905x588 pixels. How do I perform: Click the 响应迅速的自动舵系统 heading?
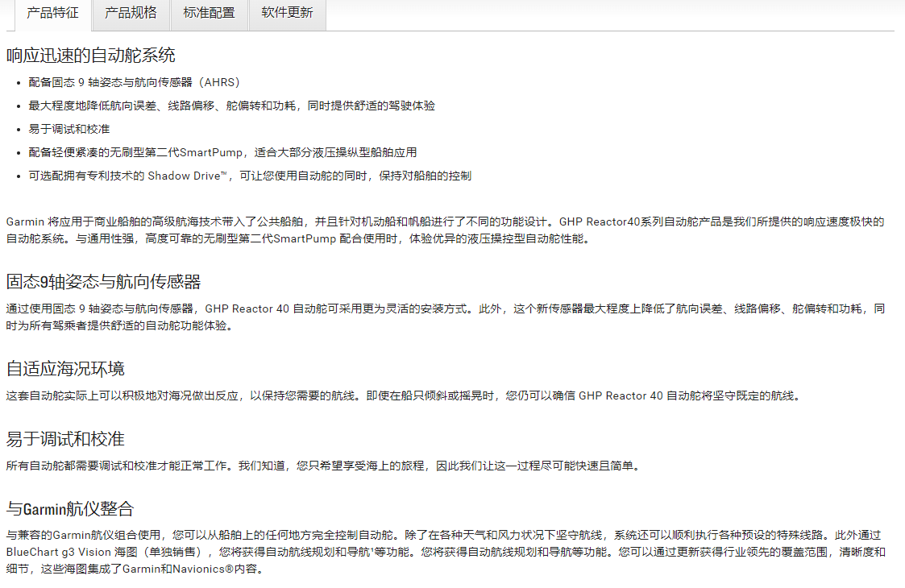(x=91, y=56)
